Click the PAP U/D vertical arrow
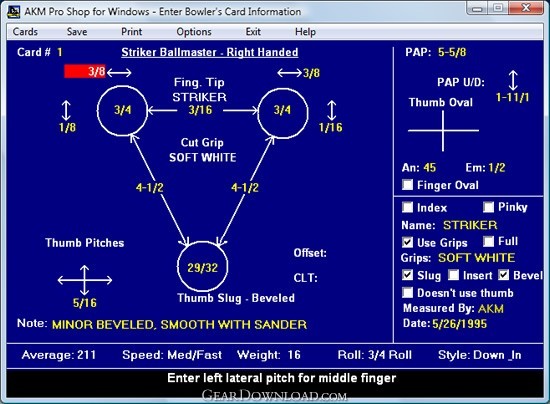This screenshot has width=550, height=404. [513, 80]
